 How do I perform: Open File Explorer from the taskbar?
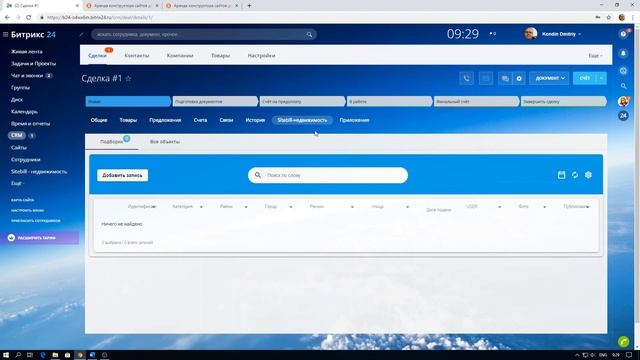pyautogui.click(x=55, y=355)
